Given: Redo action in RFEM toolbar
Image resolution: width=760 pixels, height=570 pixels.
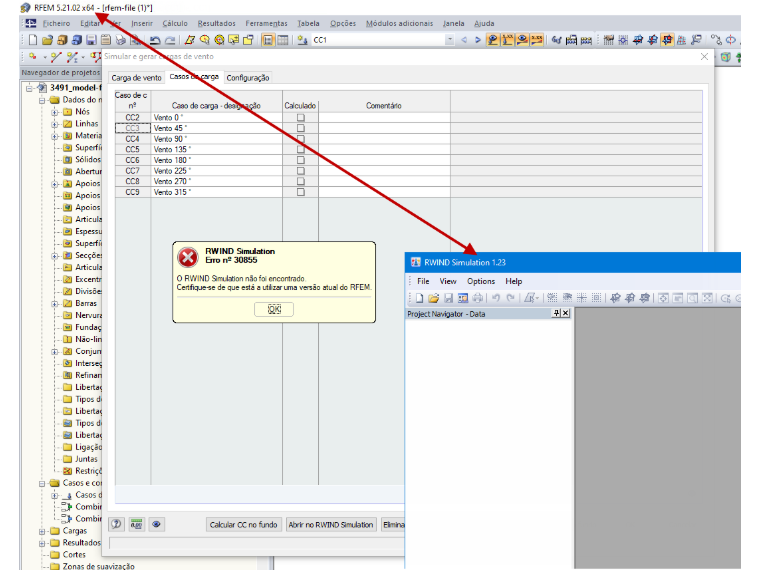Looking at the screenshot, I should 170,40.
